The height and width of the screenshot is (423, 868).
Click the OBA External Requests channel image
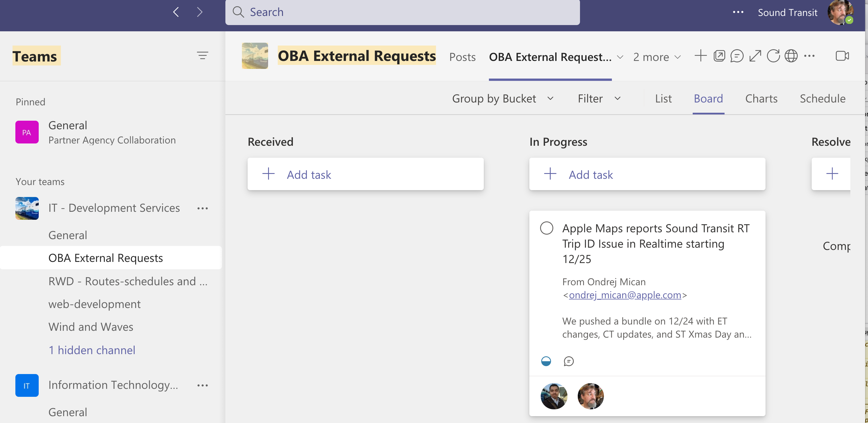[255, 56]
